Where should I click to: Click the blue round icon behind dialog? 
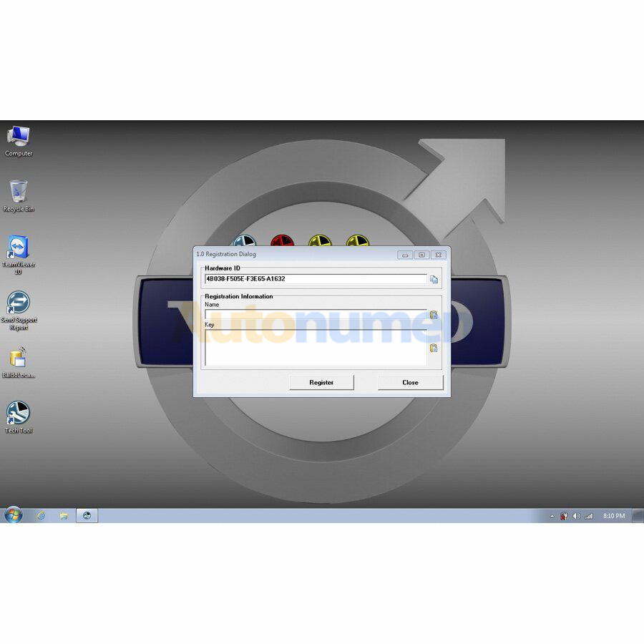(x=245, y=240)
